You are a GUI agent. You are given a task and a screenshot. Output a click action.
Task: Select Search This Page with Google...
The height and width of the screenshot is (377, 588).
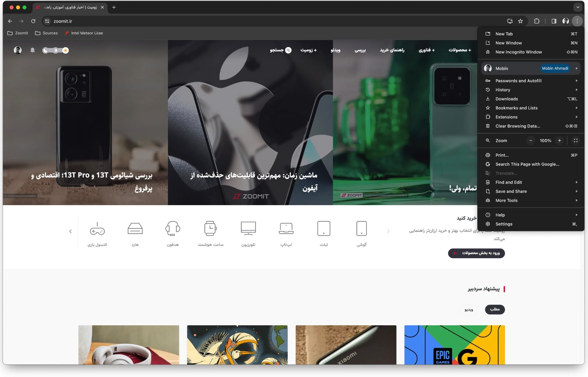click(531, 164)
